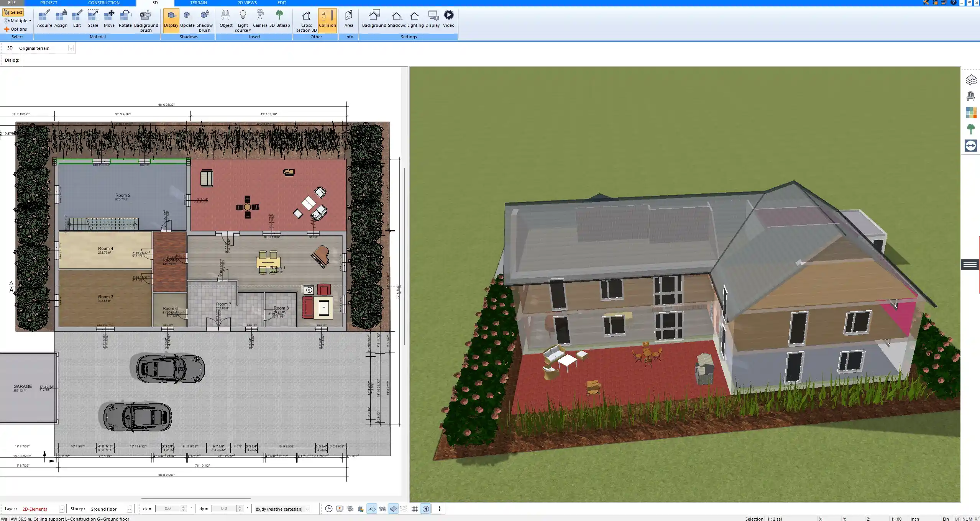Open the Layer dropdown showing 2D-Elements

coord(61,509)
